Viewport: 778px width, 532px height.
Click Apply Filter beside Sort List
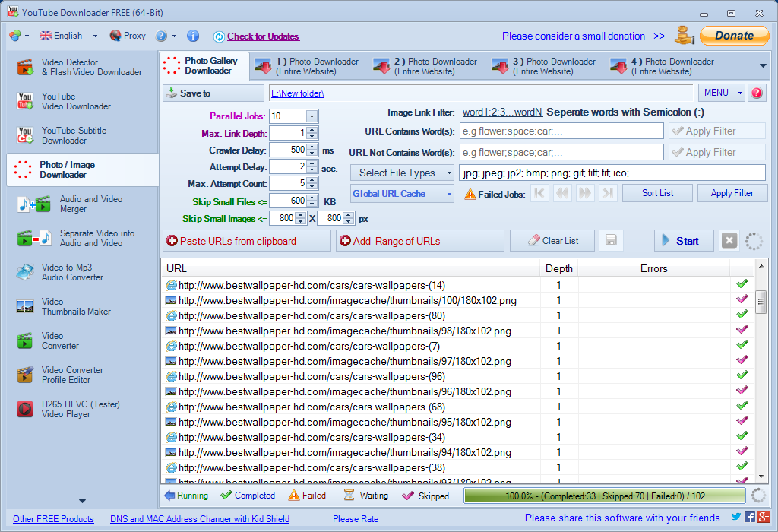(x=732, y=193)
